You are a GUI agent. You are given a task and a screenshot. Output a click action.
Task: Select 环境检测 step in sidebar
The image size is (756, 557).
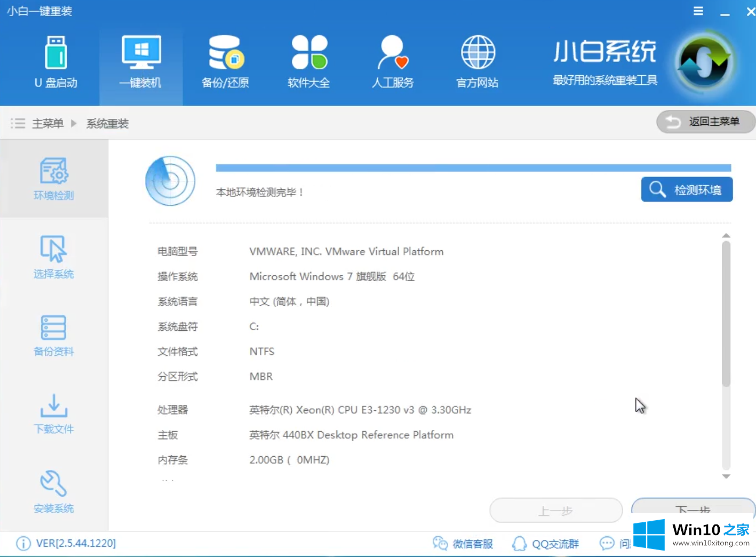tap(54, 179)
